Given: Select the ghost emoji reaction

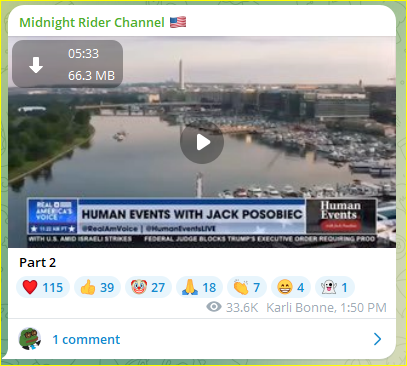Looking at the screenshot, I should 334,287.
